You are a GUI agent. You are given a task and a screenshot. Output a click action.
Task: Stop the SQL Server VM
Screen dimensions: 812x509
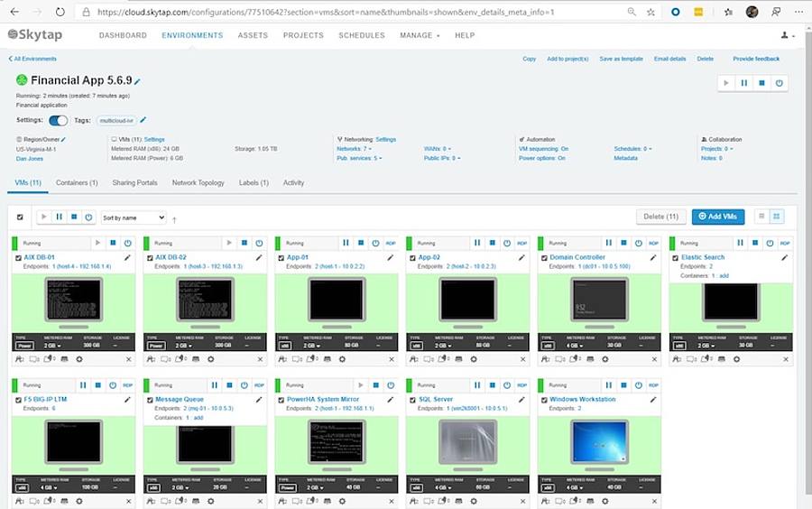[x=493, y=385]
